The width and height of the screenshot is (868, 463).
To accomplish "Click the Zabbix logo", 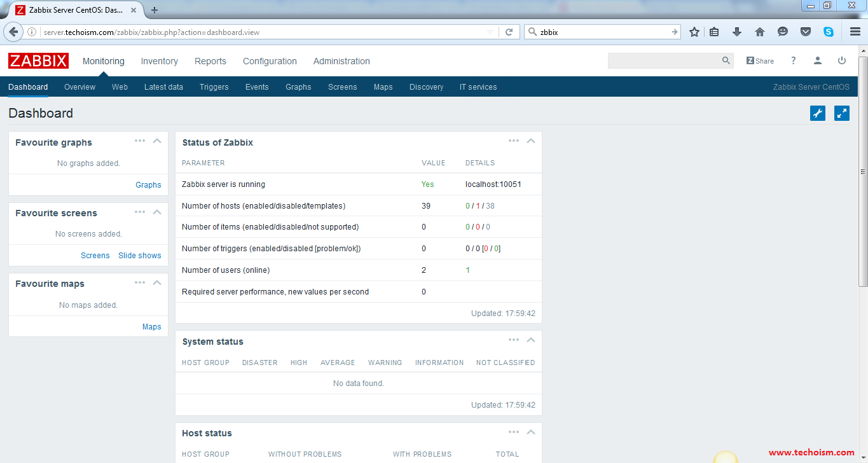I will 38,61.
